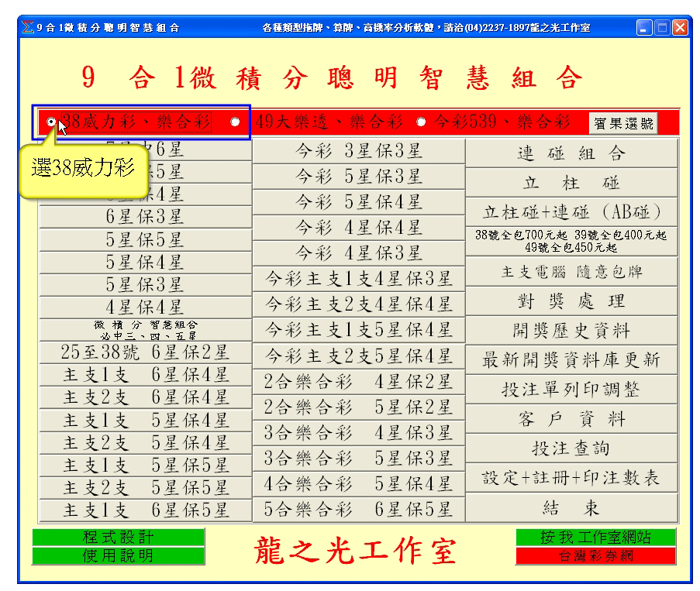Select the 49大樂透、樂合彩 radio option
700x591 pixels.
pyautogui.click(x=235, y=122)
